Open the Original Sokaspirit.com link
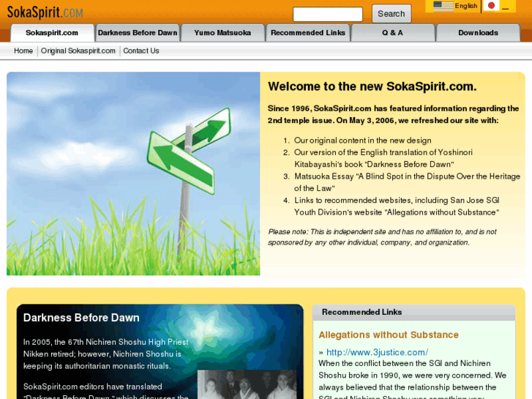 tap(78, 51)
